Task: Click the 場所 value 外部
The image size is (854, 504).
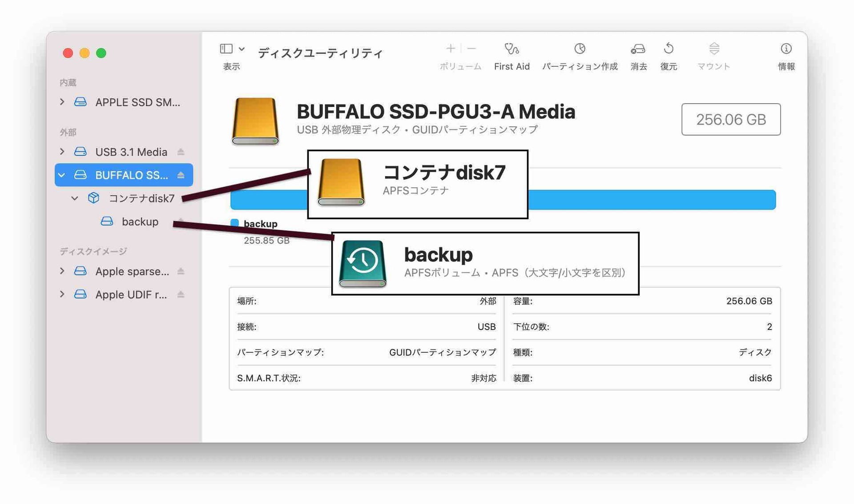Action: coord(487,301)
